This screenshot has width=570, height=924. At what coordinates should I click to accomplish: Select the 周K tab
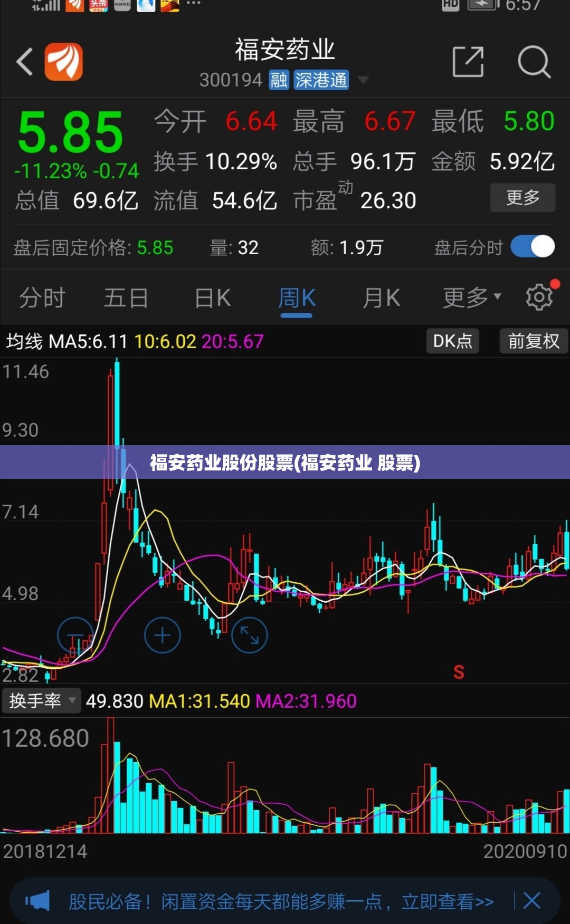pyautogui.click(x=297, y=299)
